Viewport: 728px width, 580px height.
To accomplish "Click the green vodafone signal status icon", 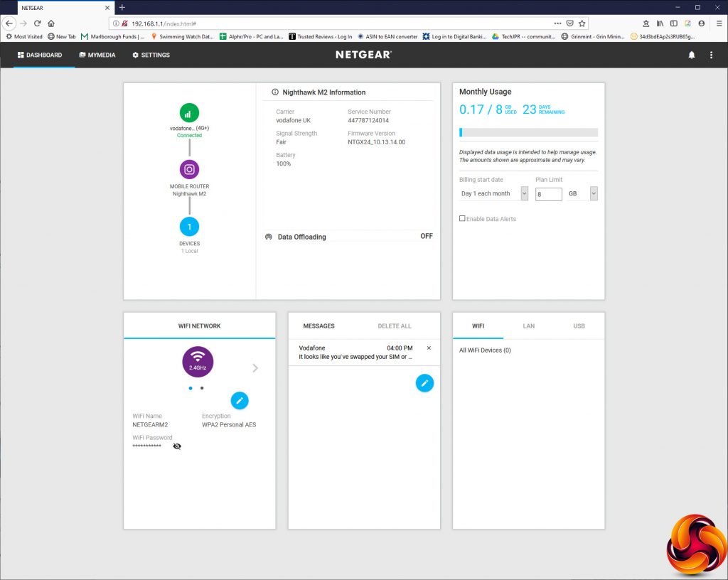I will [x=189, y=113].
